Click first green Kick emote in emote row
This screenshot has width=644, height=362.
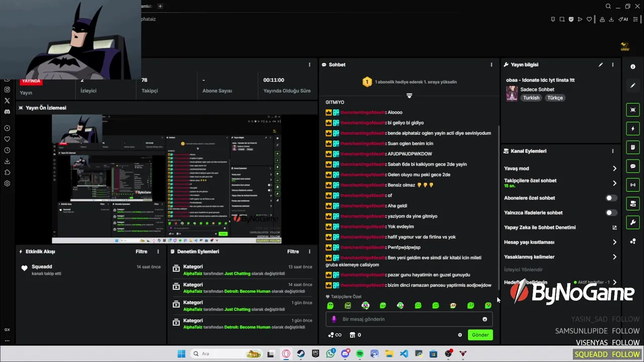click(330, 305)
